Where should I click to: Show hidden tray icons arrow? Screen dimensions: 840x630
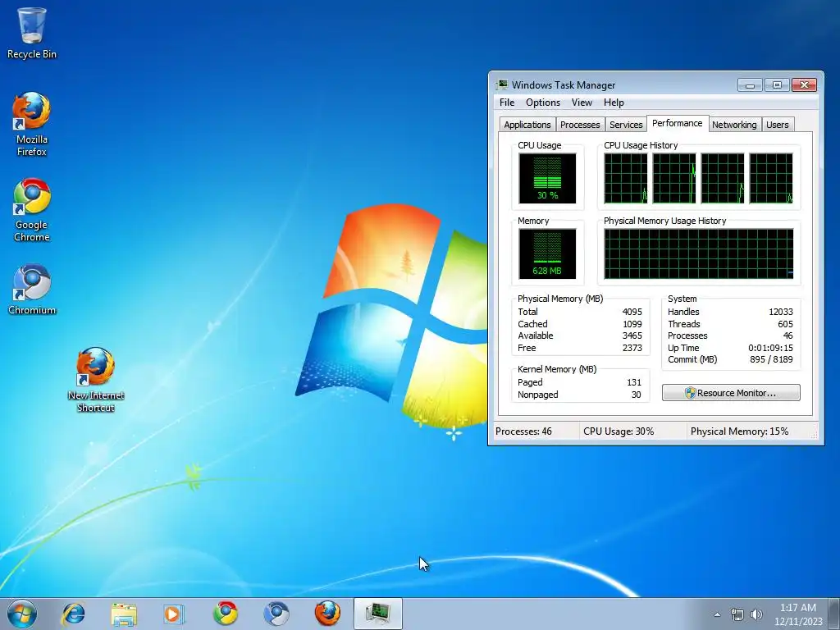tap(717, 614)
